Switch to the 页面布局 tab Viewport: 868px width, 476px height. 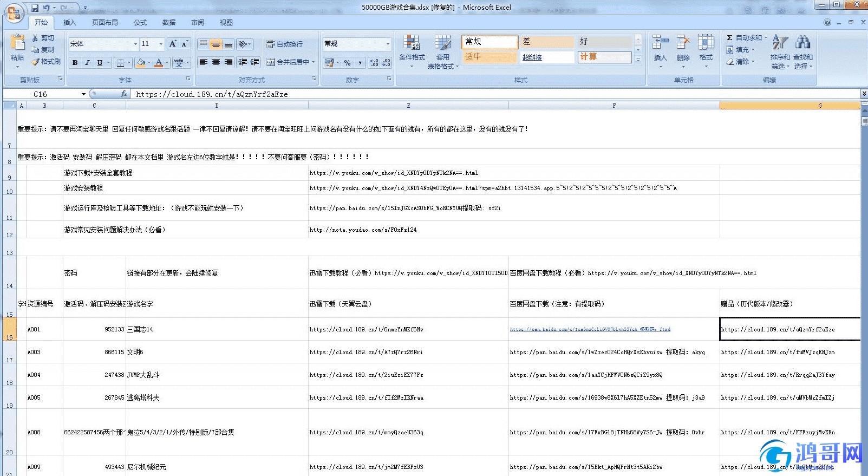click(x=105, y=23)
